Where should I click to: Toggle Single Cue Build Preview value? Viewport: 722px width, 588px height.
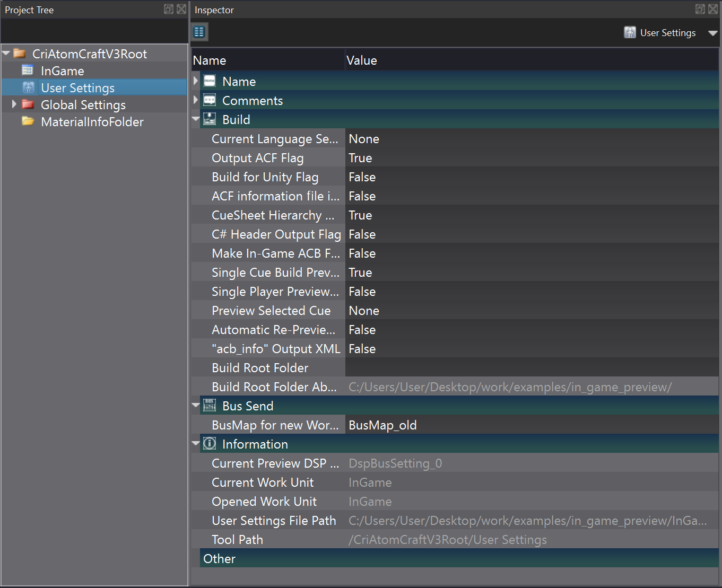point(532,272)
